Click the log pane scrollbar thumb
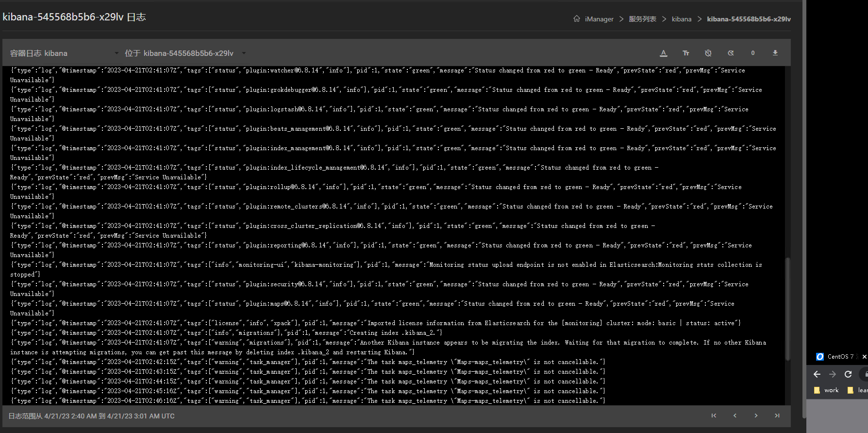The width and height of the screenshot is (868, 433). point(787,309)
